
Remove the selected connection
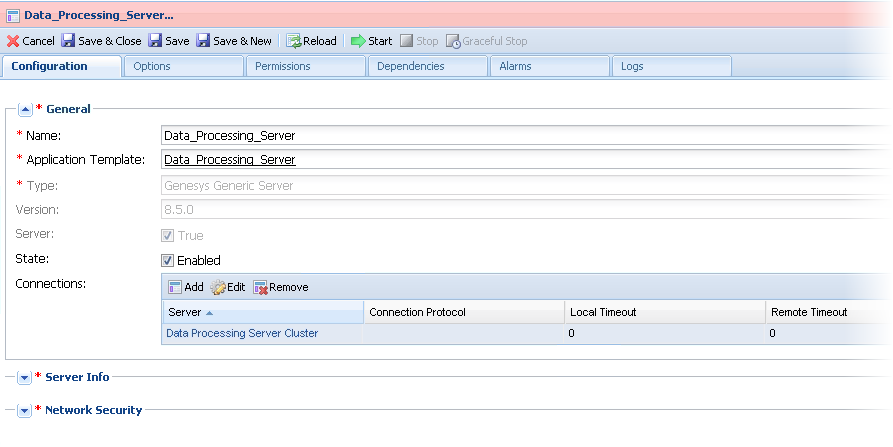point(281,287)
